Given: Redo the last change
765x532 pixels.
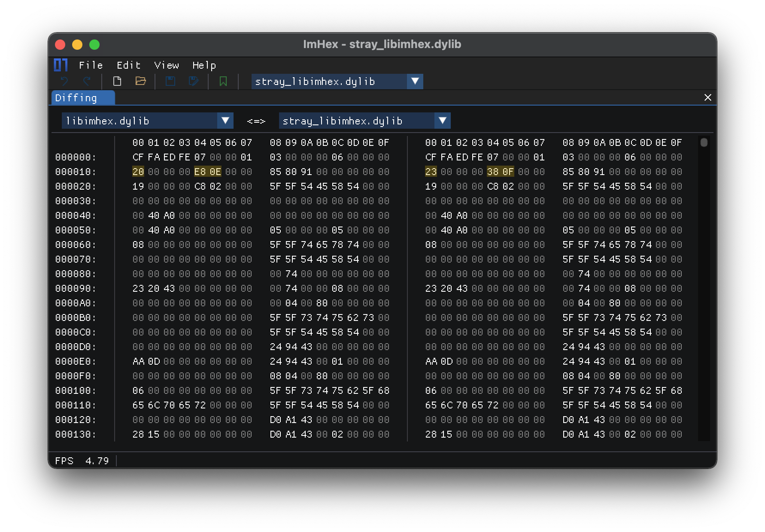Looking at the screenshot, I should (87, 82).
